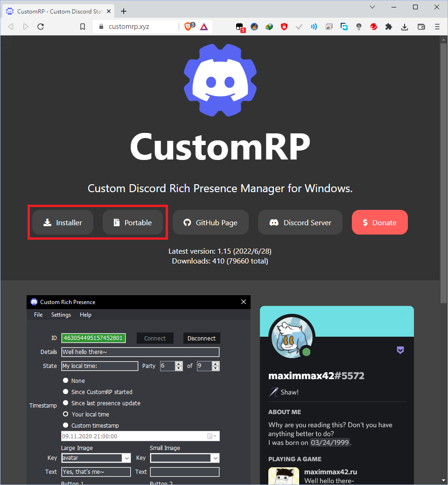Open the Settings menu in Custom Rich Presence

61,314
